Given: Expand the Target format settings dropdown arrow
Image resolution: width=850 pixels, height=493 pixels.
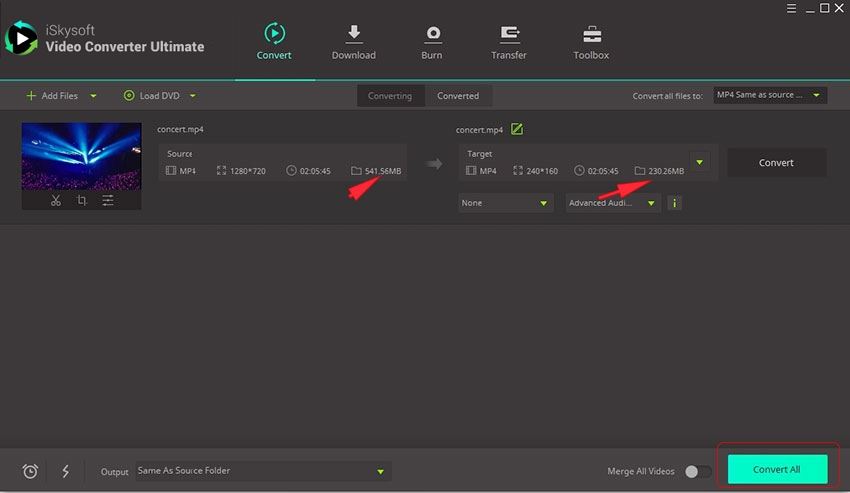Looking at the screenshot, I should pos(699,162).
